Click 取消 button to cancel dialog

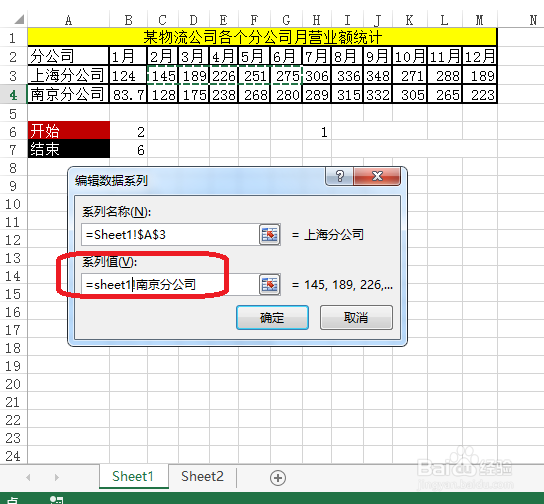[x=356, y=317]
